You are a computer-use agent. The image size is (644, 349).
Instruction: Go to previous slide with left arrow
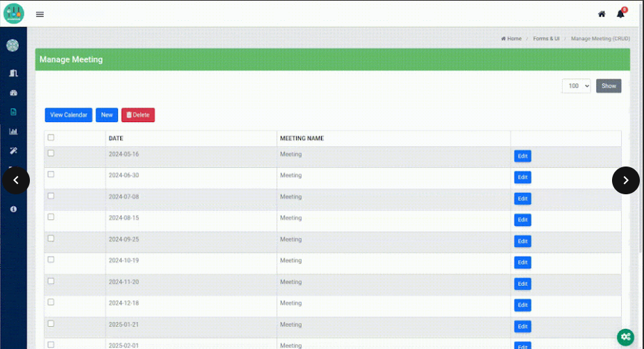tap(17, 180)
